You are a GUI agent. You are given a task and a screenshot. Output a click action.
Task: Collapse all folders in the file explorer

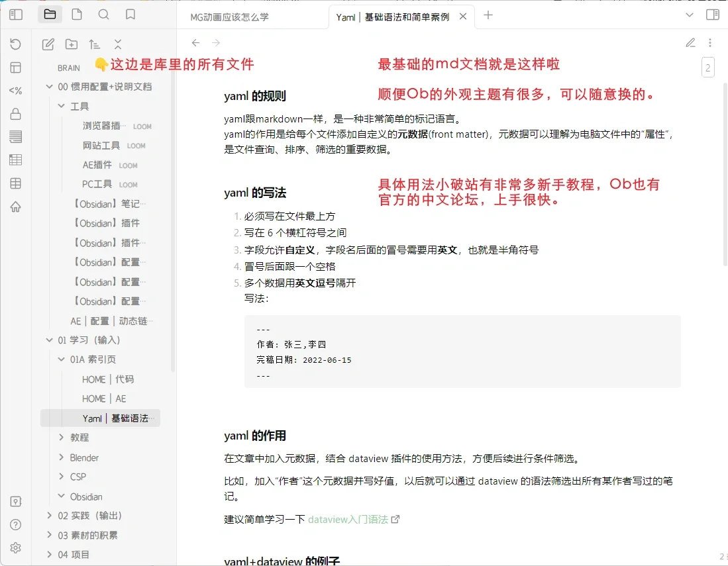coord(117,44)
